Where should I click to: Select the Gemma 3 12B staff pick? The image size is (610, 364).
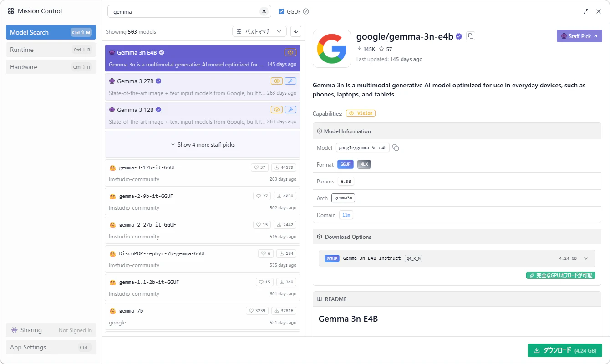pyautogui.click(x=203, y=116)
